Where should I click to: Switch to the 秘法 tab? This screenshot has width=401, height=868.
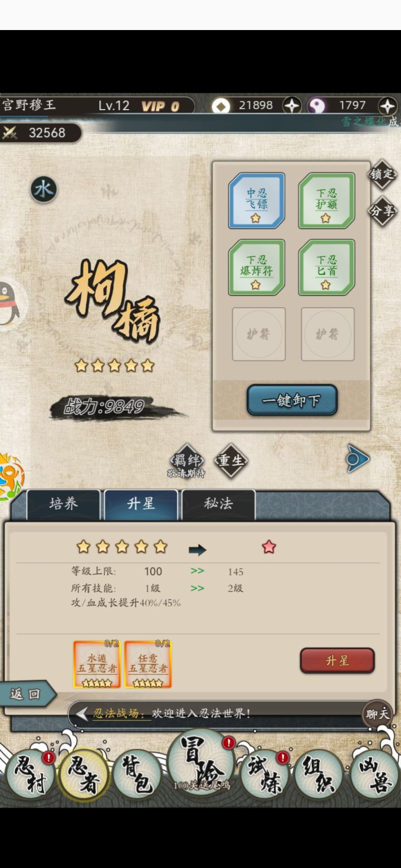(218, 504)
